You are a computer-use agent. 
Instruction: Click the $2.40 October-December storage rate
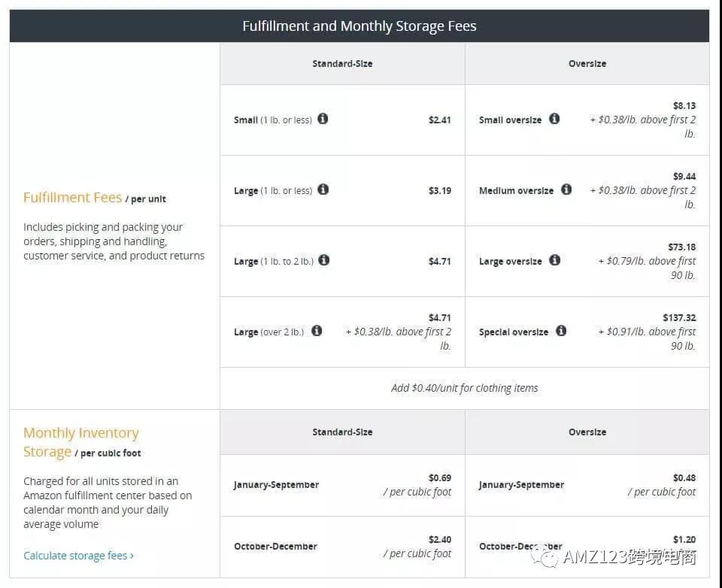[440, 539]
